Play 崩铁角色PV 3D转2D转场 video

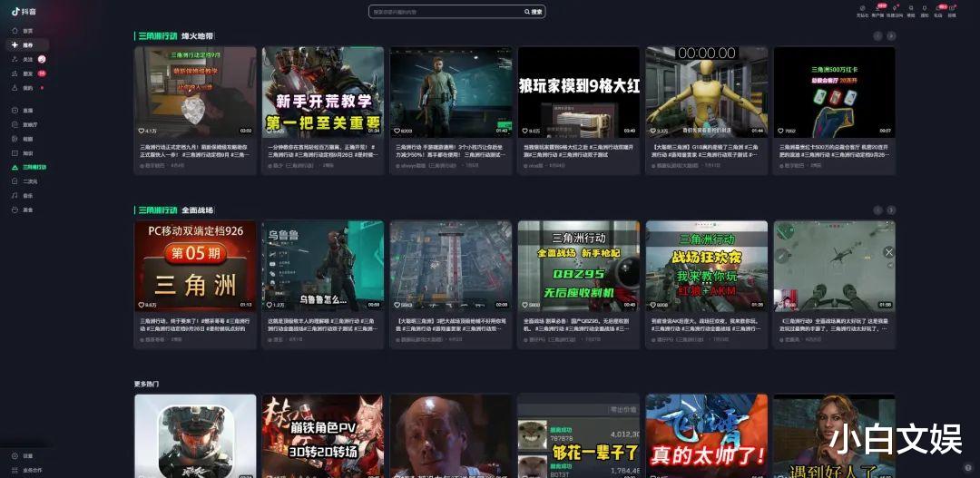point(322,436)
